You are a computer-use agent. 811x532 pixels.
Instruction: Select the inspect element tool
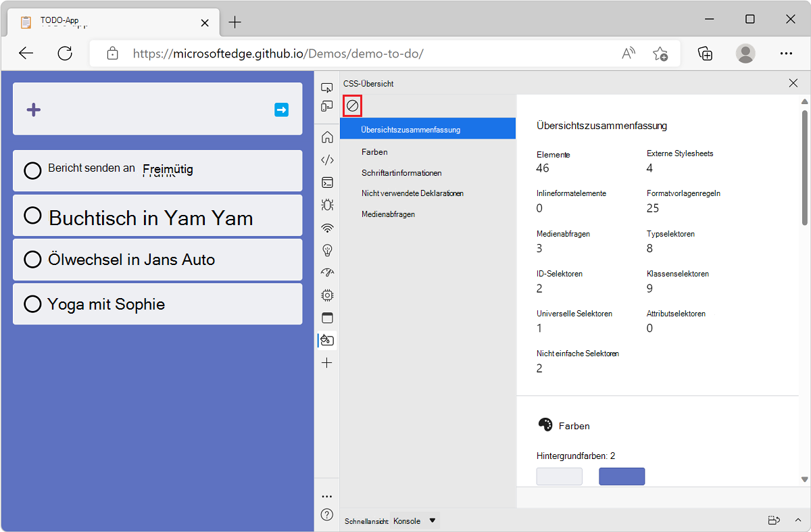coord(327,87)
